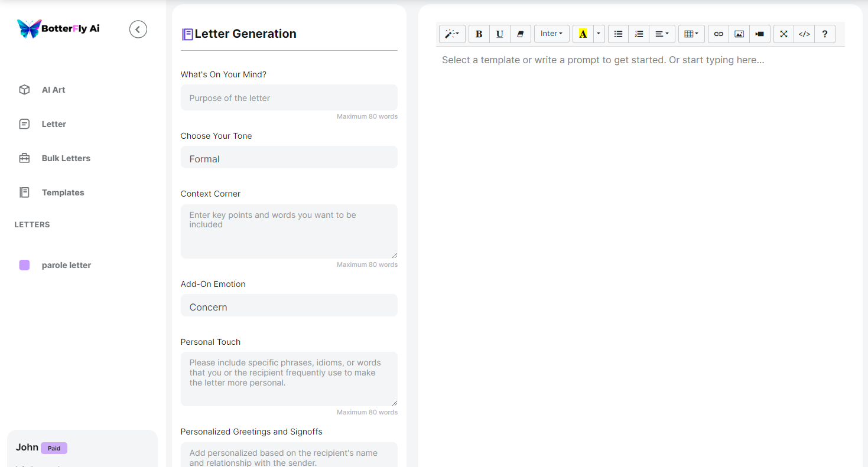The image size is (868, 467).
Task: Apply the yellow highlight text color
Action: pyautogui.click(x=583, y=34)
